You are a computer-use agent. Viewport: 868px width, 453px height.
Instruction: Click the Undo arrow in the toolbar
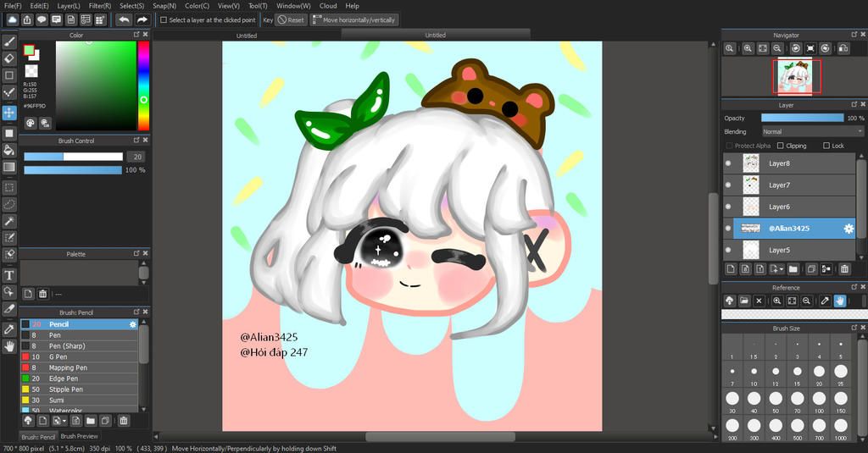pyautogui.click(x=124, y=19)
